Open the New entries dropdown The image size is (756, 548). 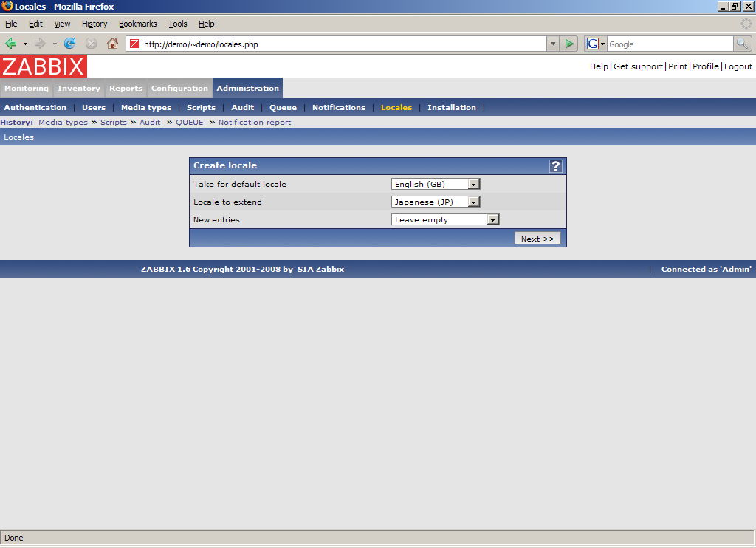pos(445,219)
